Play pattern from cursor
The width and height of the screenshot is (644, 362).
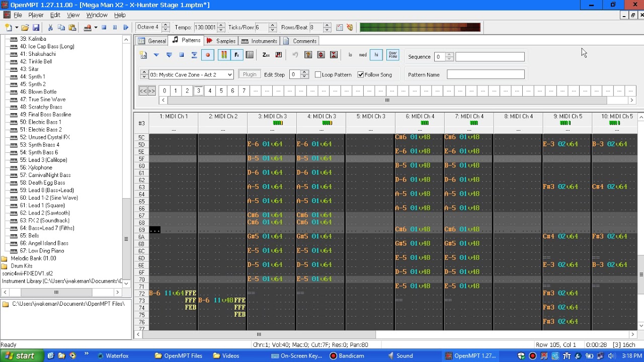(x=156, y=55)
